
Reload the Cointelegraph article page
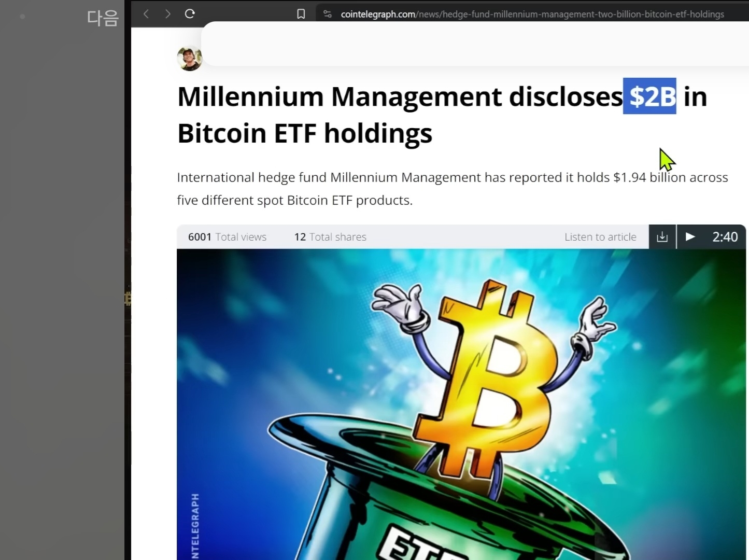190,14
